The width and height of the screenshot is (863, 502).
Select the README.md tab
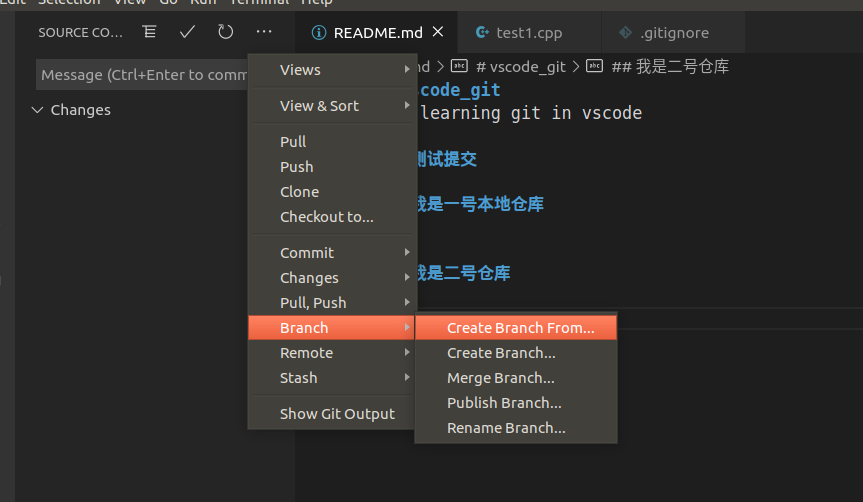click(378, 32)
